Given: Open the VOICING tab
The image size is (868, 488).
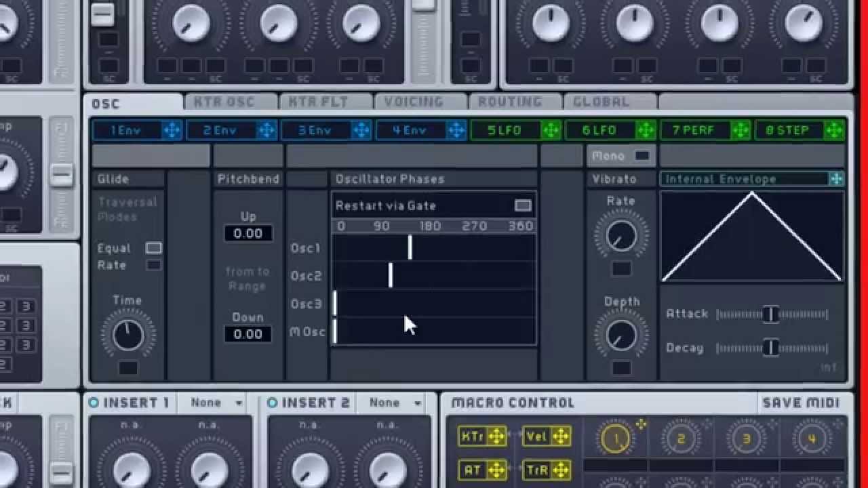Looking at the screenshot, I should tap(421, 102).
